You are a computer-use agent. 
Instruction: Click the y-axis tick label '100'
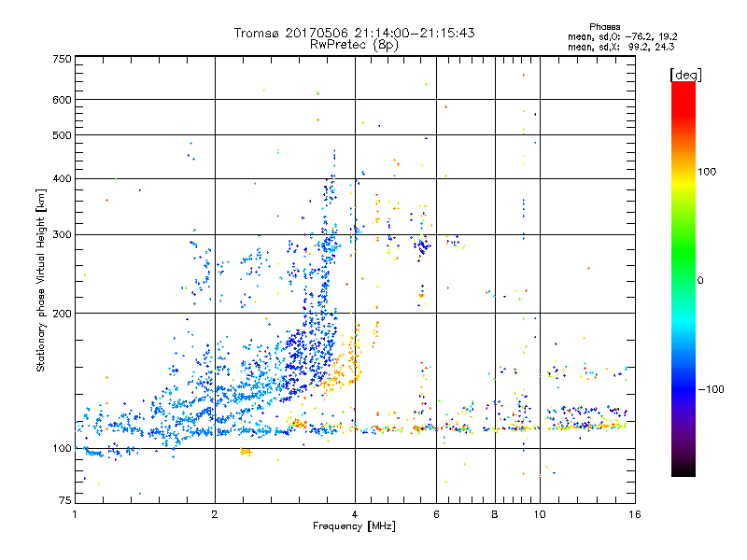[62, 448]
